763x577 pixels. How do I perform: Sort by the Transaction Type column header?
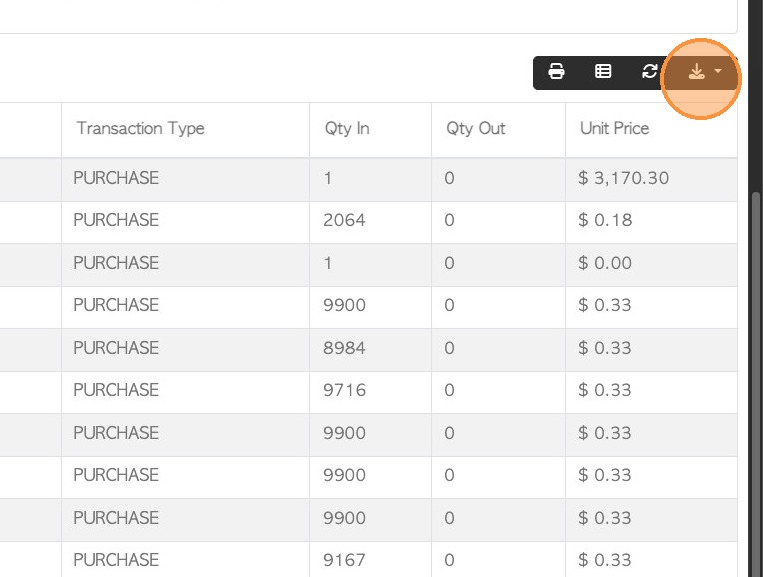coord(140,128)
